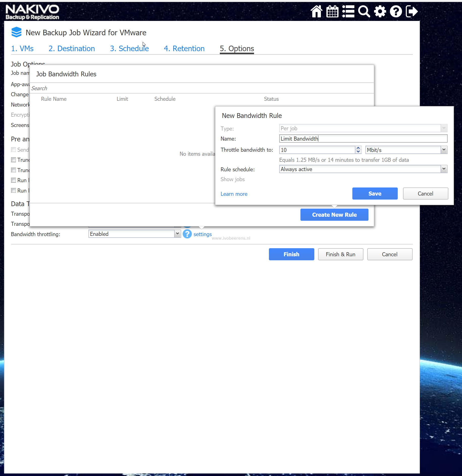
Task: Open the Activities list icon
Action: click(348, 11)
